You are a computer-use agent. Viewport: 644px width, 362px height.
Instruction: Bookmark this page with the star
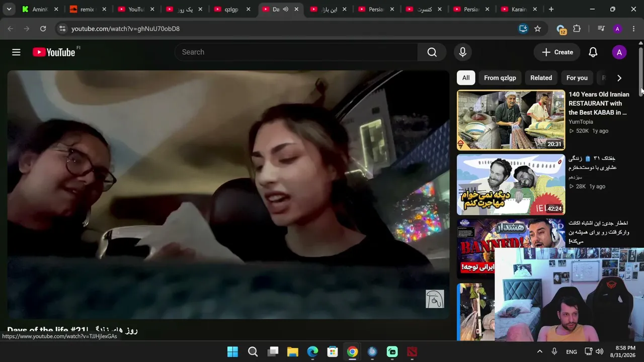coord(537,29)
